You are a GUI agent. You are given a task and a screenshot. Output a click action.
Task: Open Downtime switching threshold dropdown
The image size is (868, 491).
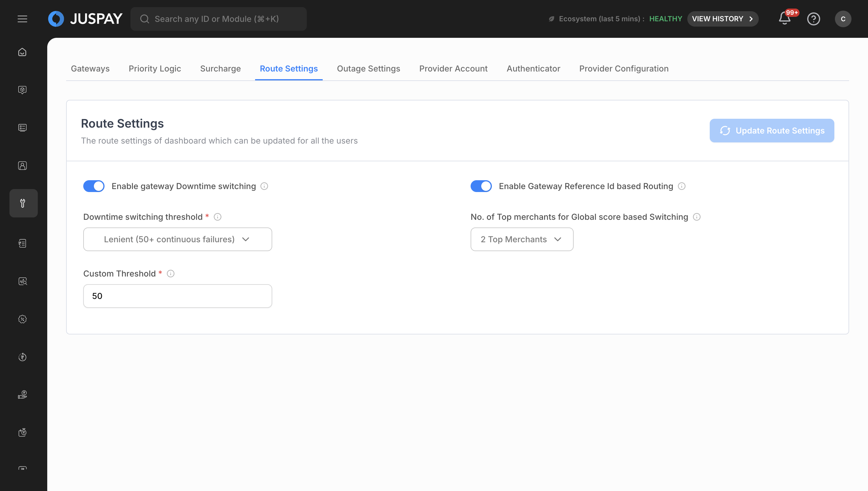[x=177, y=239]
